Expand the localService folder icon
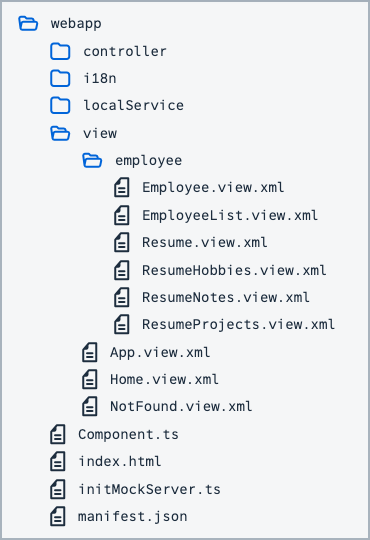The height and width of the screenshot is (540, 370). pyautogui.click(x=60, y=105)
